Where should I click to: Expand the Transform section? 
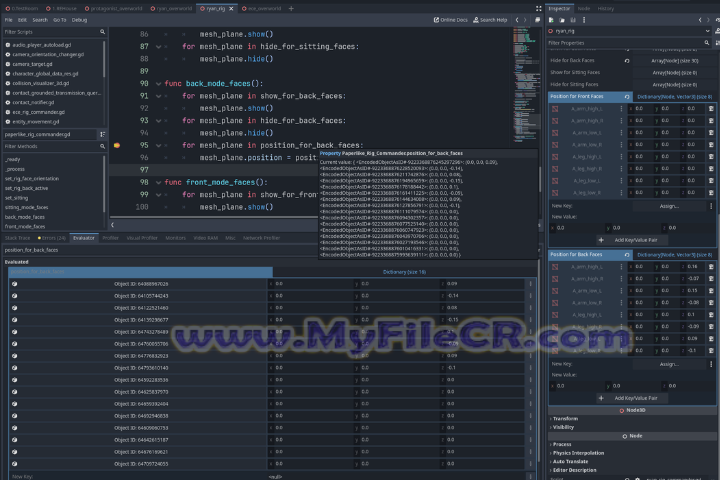(564, 419)
